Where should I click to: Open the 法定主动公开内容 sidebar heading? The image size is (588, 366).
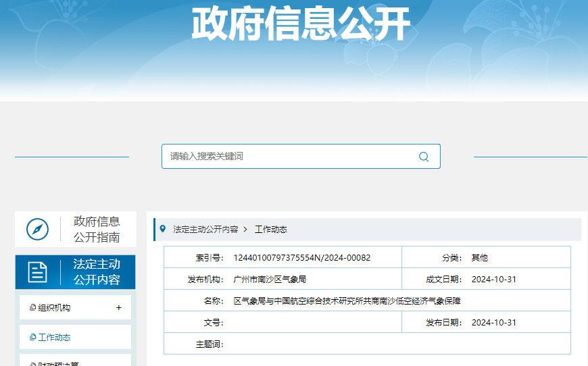pyautogui.click(x=97, y=272)
